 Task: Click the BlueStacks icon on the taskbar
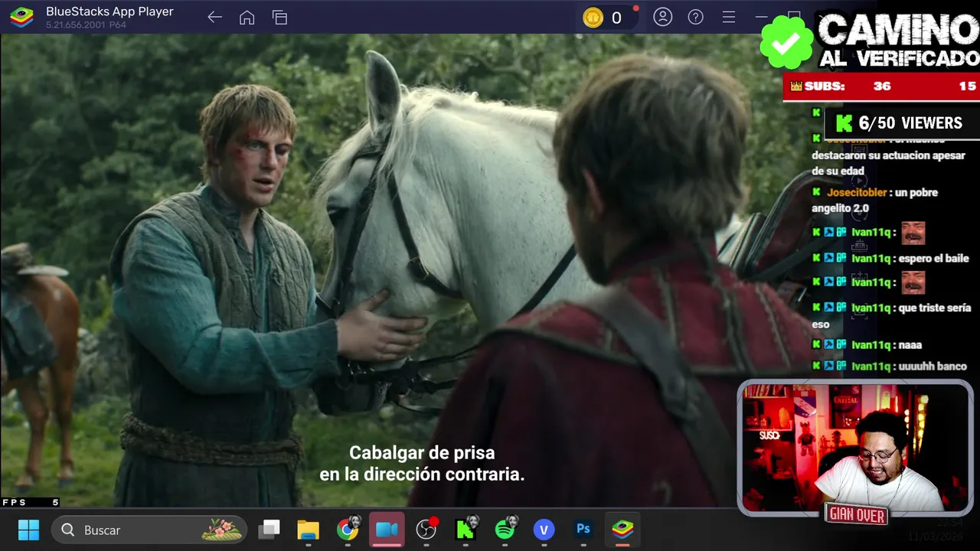622,529
